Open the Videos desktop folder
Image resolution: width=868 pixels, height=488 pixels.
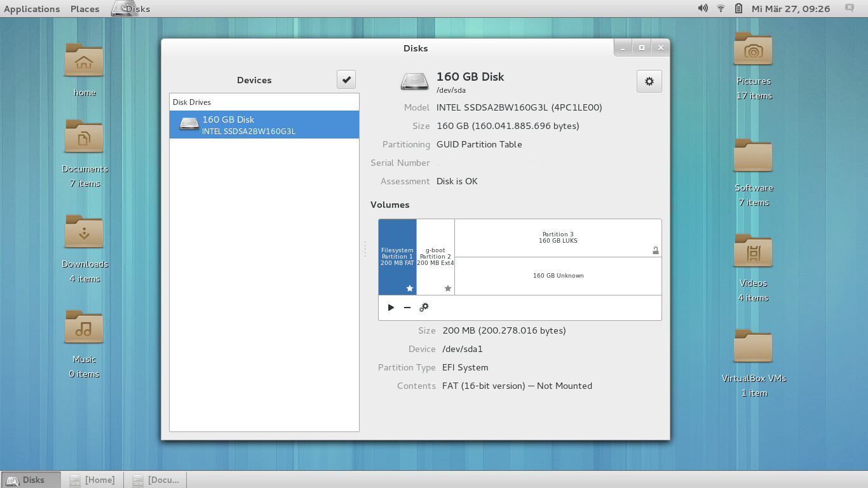[753, 250]
